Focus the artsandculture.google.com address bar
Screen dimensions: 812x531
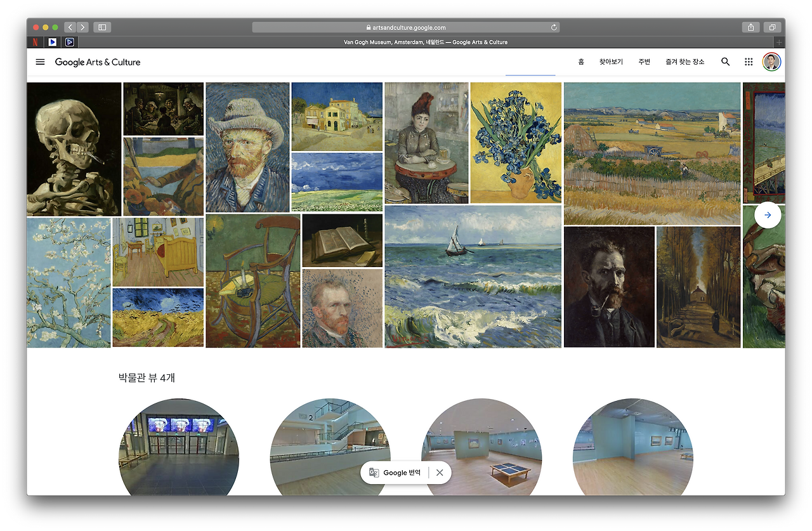(x=406, y=27)
